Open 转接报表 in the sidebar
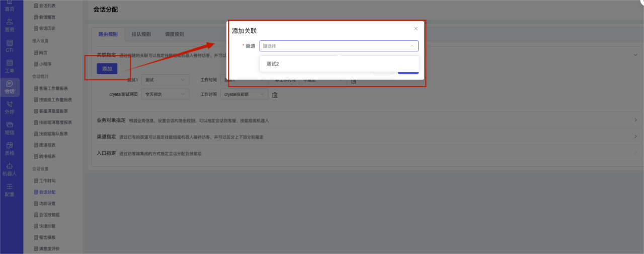644x254 pixels. [44, 156]
